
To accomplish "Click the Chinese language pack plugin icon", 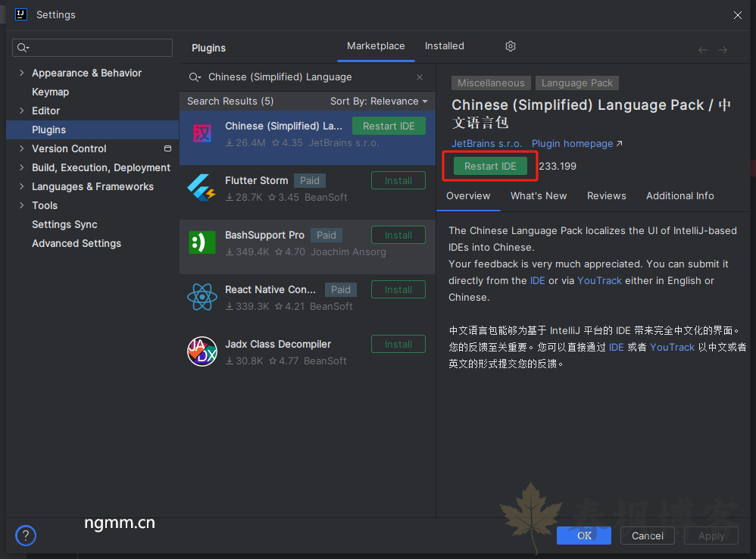I will point(202,133).
